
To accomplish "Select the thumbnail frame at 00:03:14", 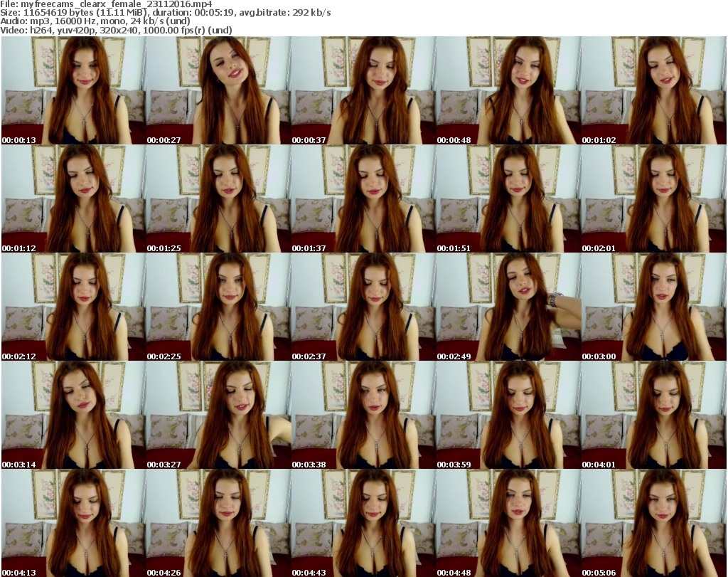I will 73,415.
